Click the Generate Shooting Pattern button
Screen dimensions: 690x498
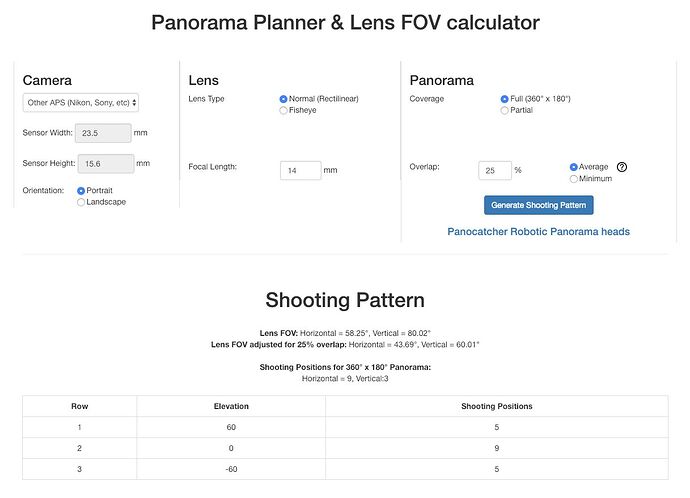[x=539, y=205]
